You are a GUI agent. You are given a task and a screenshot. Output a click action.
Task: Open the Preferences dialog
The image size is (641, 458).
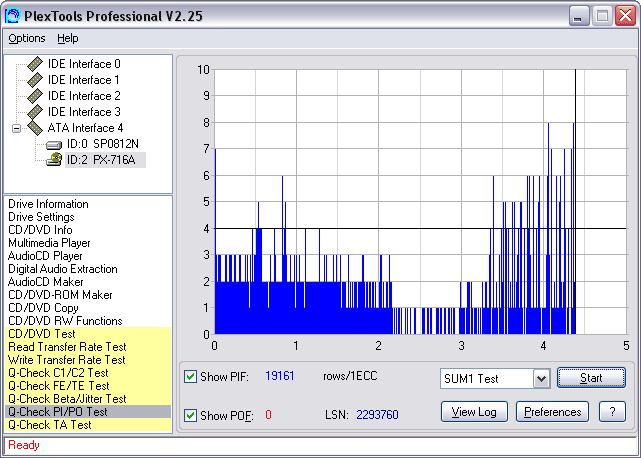pyautogui.click(x=552, y=412)
